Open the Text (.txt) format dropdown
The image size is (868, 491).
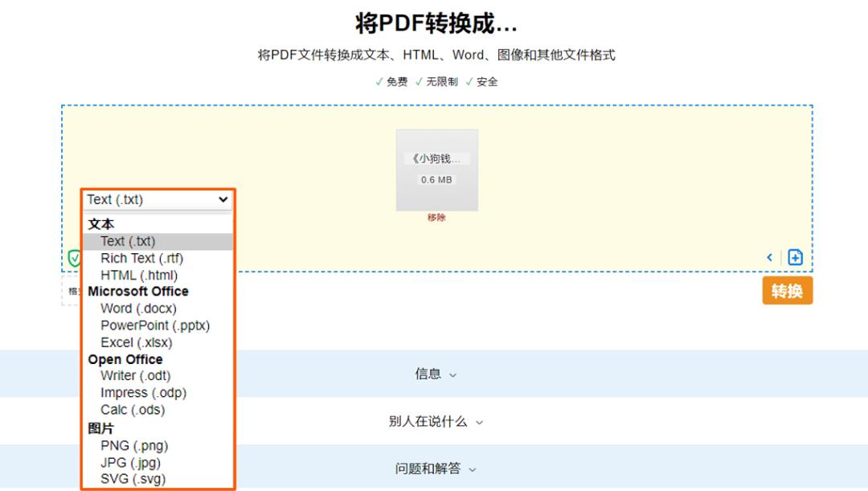click(158, 199)
